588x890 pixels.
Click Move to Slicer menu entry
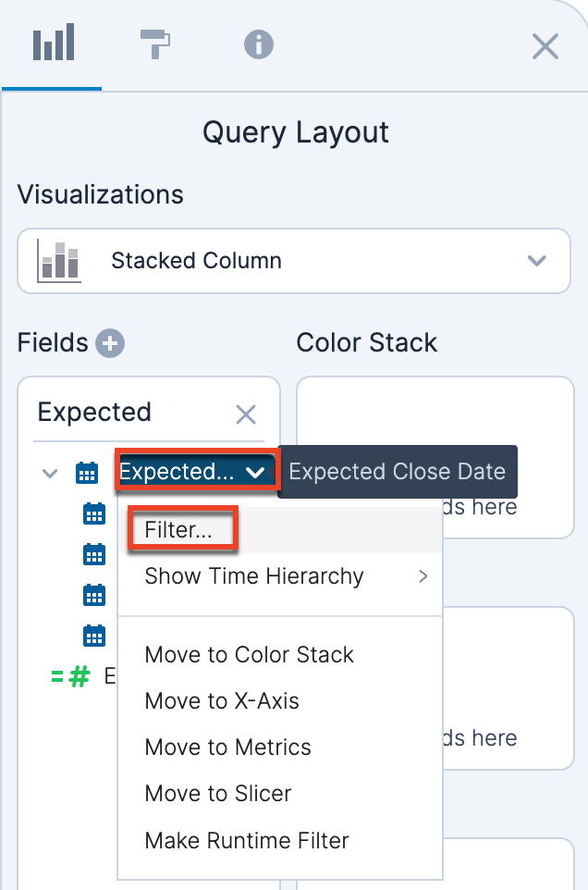pos(218,794)
